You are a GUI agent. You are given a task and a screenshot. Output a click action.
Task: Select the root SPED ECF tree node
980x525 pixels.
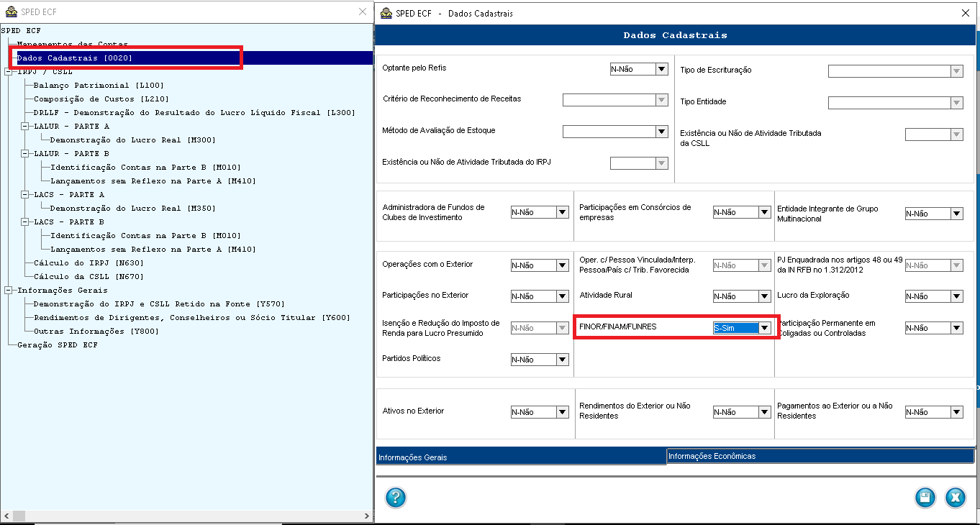tap(22, 31)
